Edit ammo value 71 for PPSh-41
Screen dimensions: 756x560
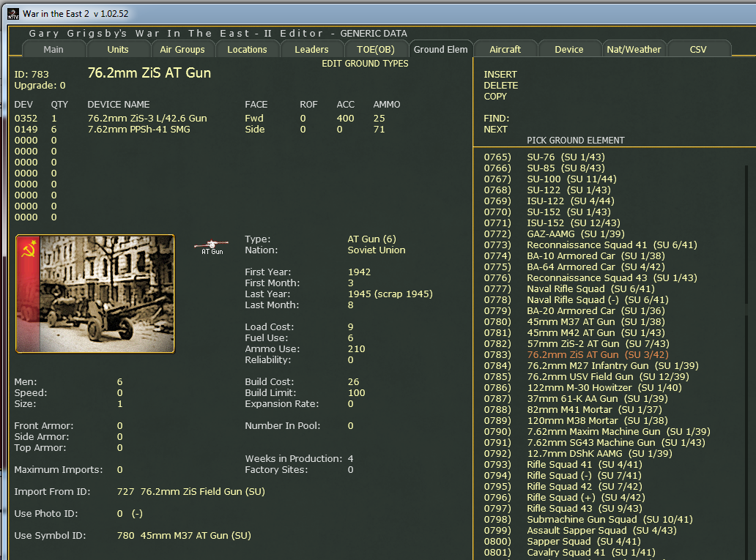(379, 130)
